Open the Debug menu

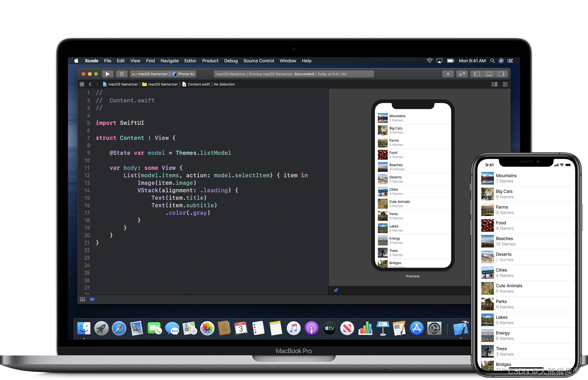231,61
